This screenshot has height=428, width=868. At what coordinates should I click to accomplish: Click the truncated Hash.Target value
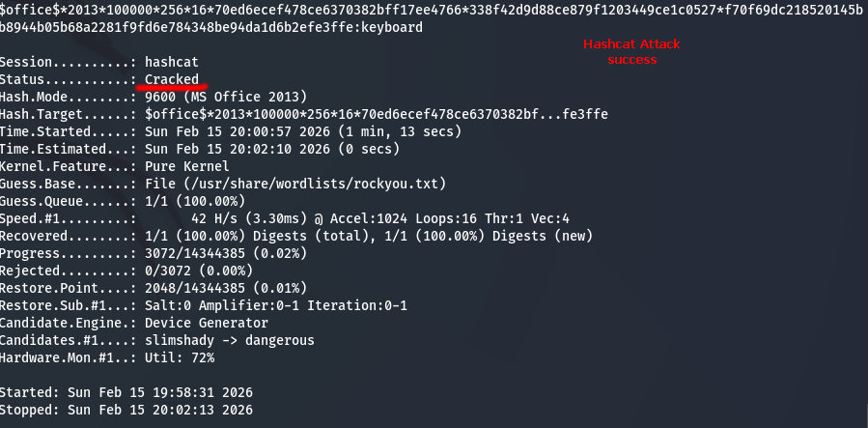pos(377,114)
